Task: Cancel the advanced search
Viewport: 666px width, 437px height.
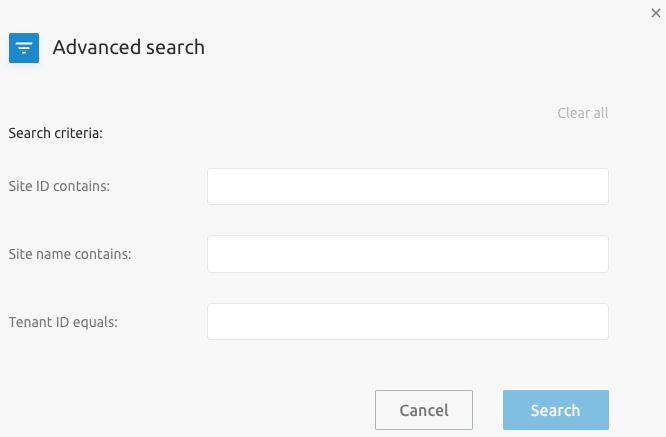Action: [424, 410]
